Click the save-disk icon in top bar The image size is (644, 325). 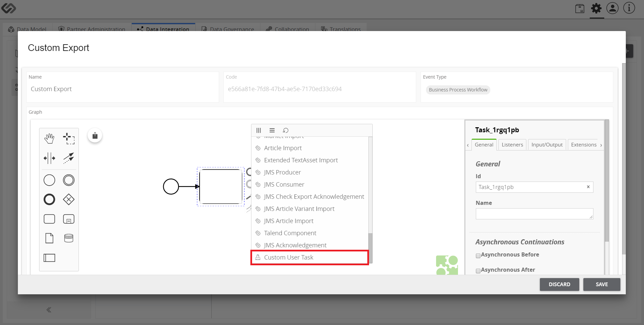pyautogui.click(x=580, y=8)
